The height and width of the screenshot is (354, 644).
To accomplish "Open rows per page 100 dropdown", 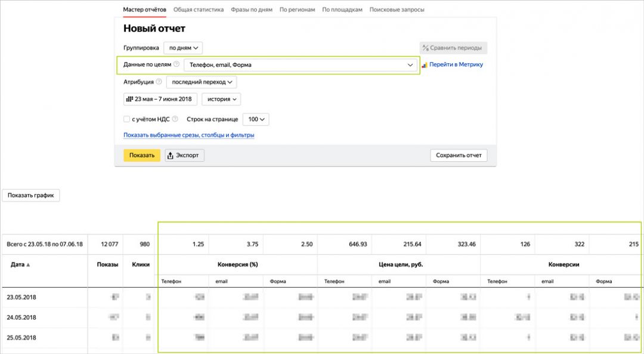I will (x=256, y=119).
